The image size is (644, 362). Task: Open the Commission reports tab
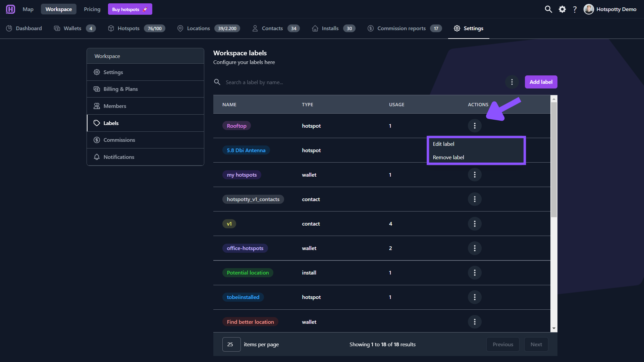405,28
